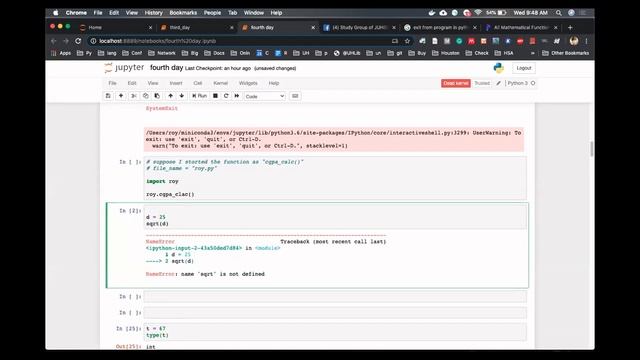Click the Python logo icon in the header

[x=498, y=68]
